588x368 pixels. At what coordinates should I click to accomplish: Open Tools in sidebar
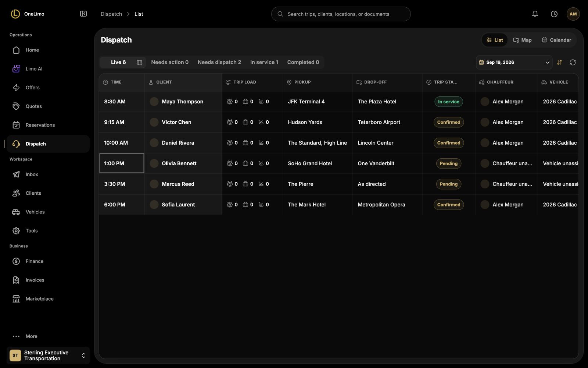click(x=48, y=231)
